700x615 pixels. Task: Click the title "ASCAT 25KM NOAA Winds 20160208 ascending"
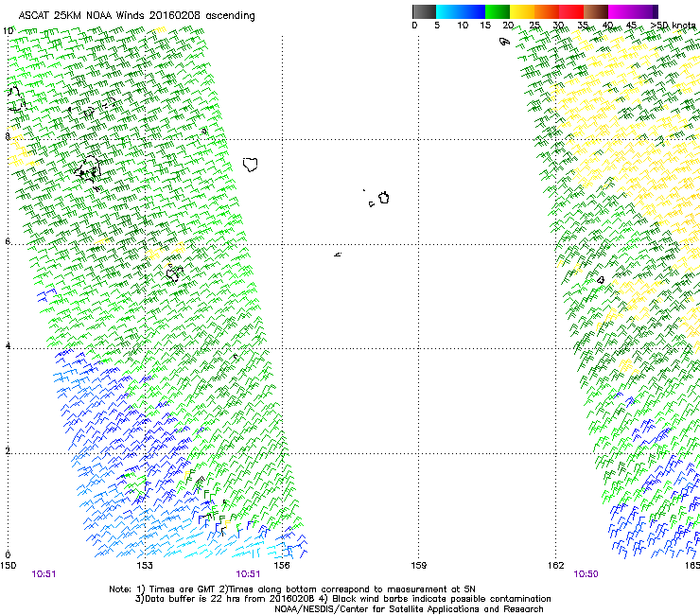(x=136, y=16)
